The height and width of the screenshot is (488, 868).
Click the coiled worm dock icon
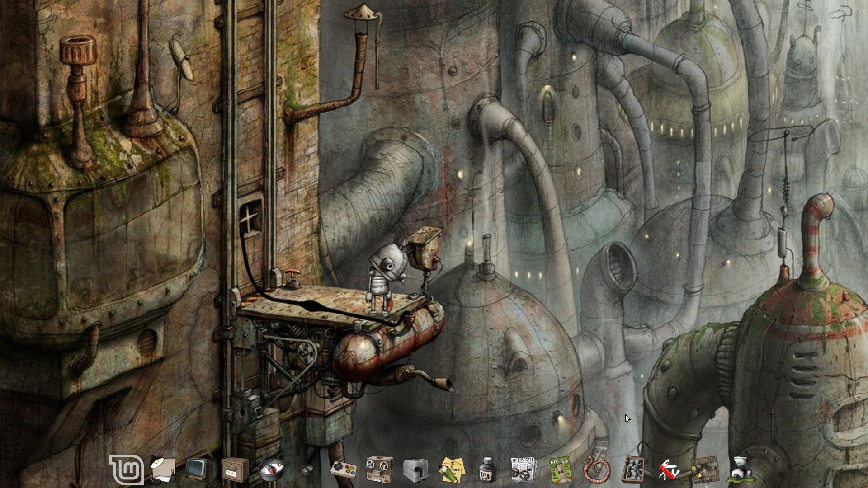point(596,470)
